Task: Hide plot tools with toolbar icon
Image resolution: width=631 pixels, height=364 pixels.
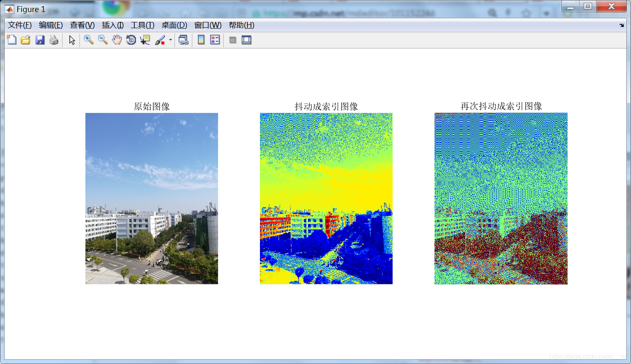Action: tap(233, 40)
